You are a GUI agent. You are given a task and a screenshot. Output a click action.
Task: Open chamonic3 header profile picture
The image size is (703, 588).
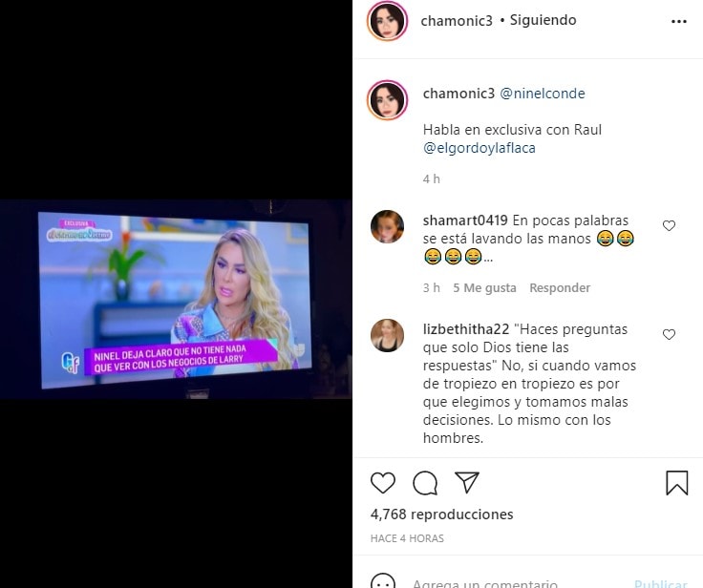(x=388, y=21)
